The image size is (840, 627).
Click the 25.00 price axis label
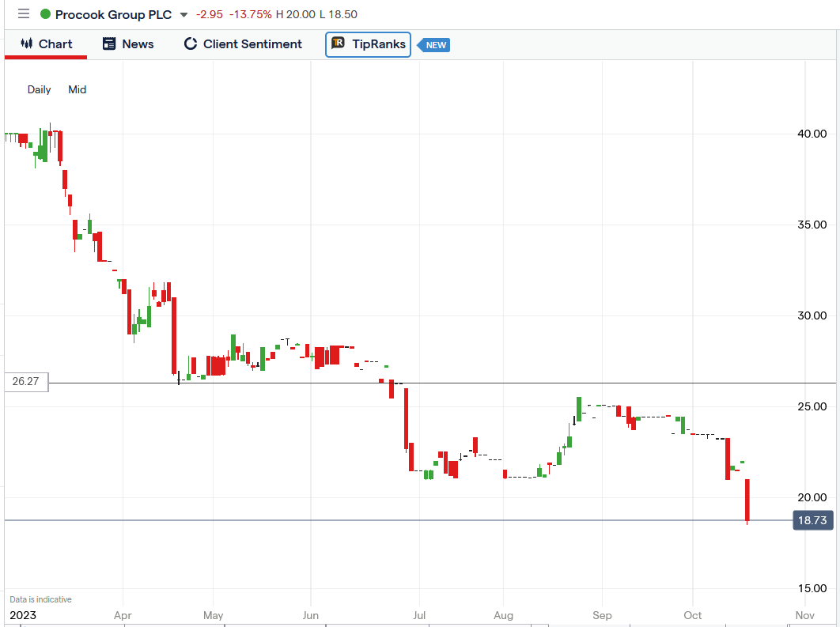[x=812, y=406]
